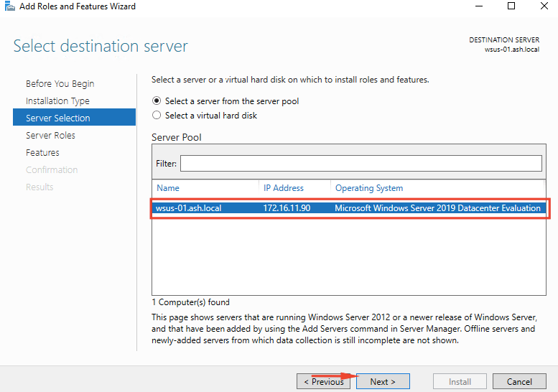The image size is (558, 392).
Task: Sort by Operating System column header
Action: click(369, 188)
